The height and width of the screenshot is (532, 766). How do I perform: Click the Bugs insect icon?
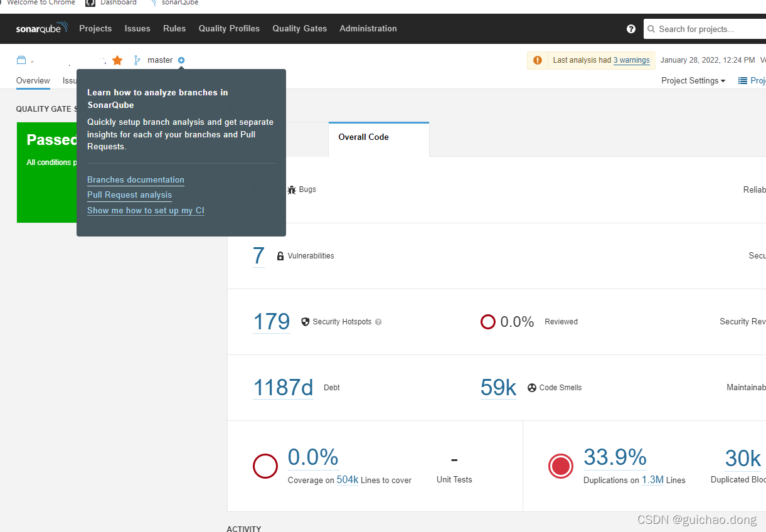(x=292, y=189)
